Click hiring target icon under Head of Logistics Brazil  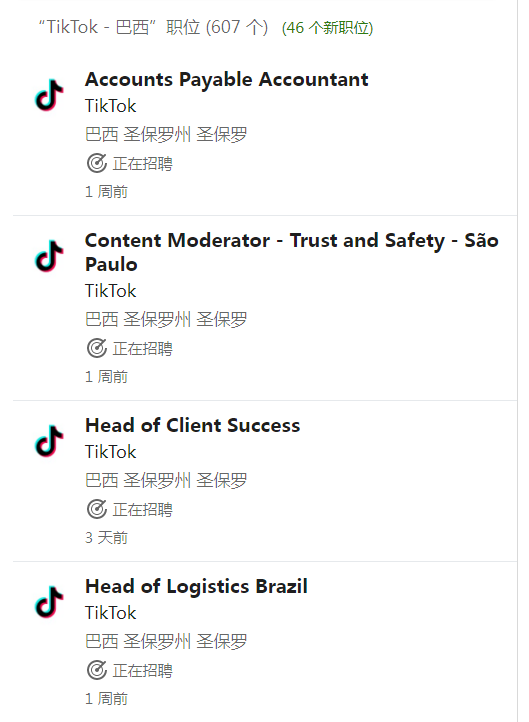97,670
